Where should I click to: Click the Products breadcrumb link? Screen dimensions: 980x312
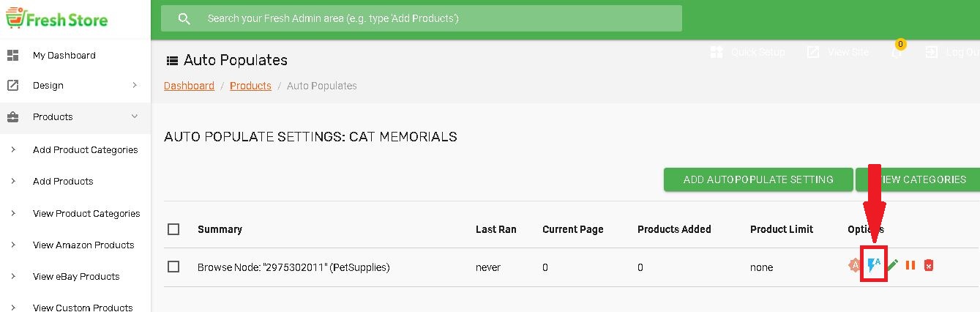click(250, 86)
